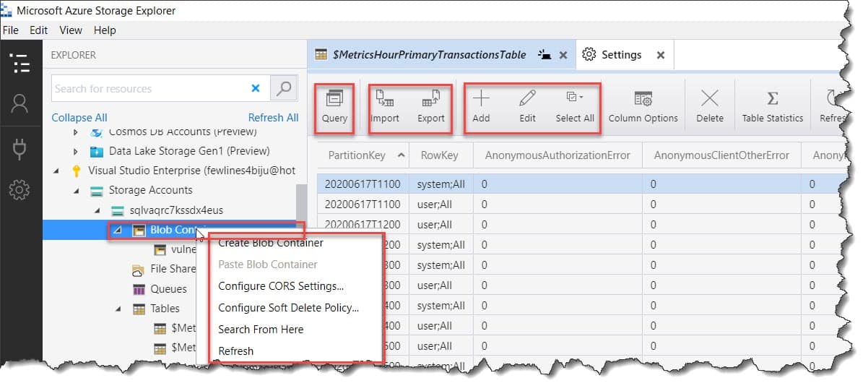Click the Refresh All link

(x=273, y=117)
